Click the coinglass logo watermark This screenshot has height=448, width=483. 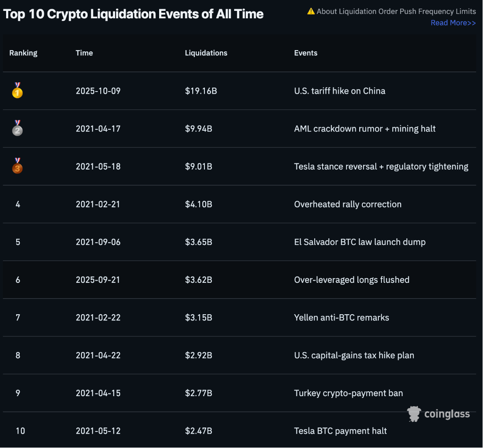439,414
